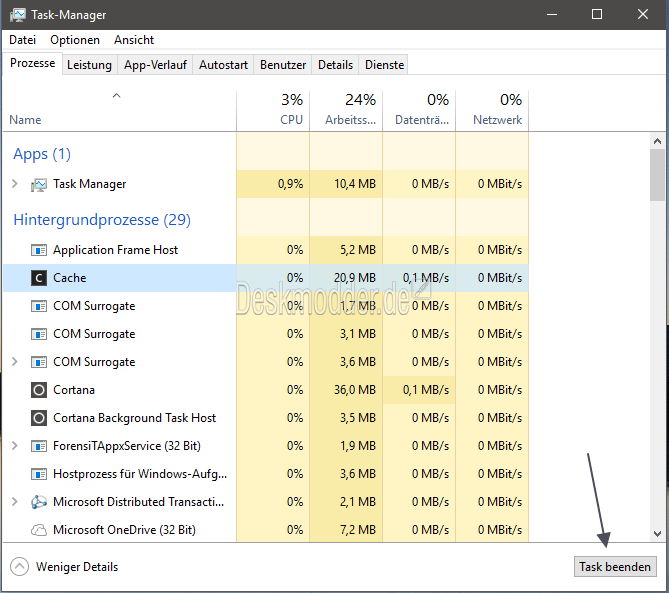Switch to the Benutzer tab
The width and height of the screenshot is (669, 593).
(x=283, y=65)
